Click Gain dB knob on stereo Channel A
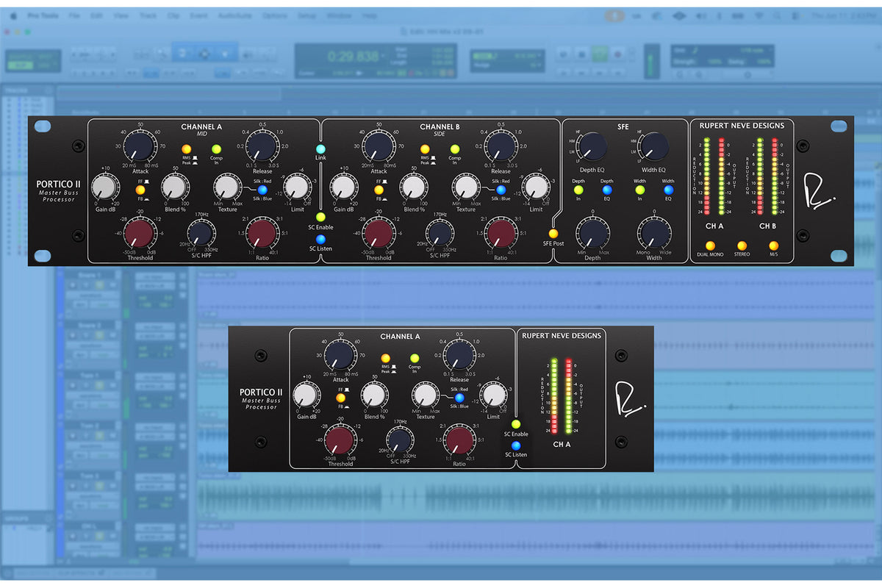Screen dimensions: 882x588 tap(105, 188)
